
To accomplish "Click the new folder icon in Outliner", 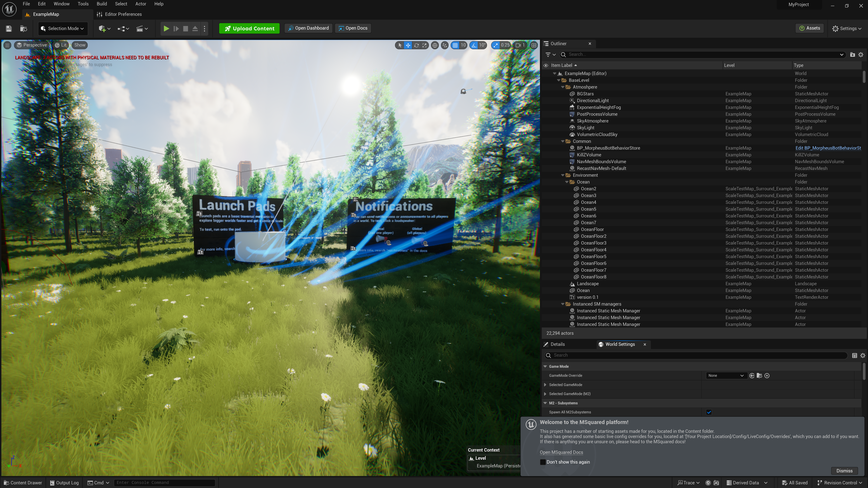I will point(852,54).
